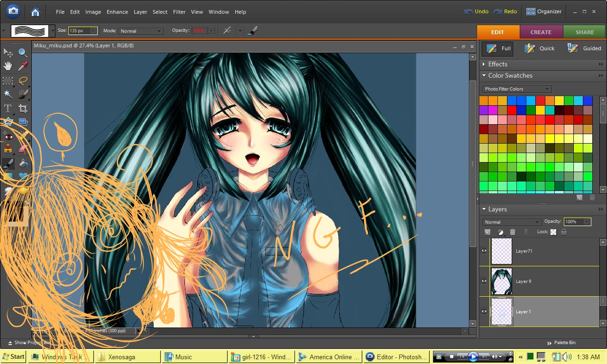This screenshot has height=364, width=607.
Task: Open the Image menu
Action: click(x=93, y=12)
